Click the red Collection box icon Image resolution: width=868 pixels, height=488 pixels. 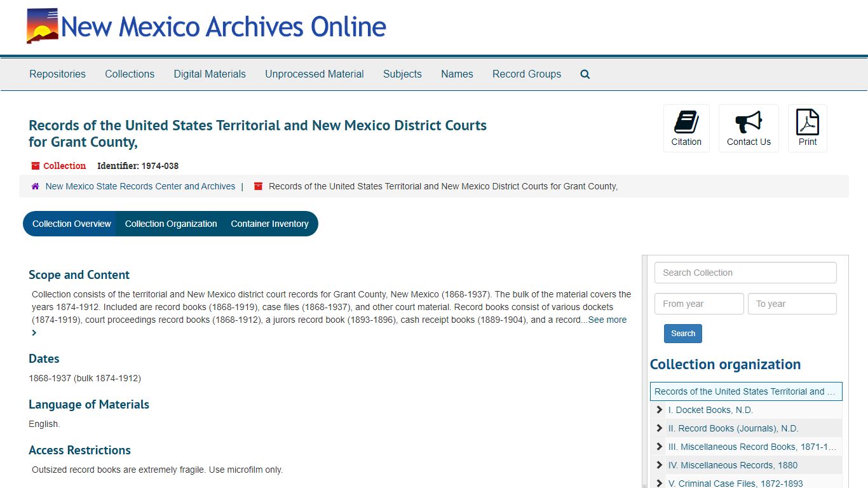pyautogui.click(x=36, y=166)
